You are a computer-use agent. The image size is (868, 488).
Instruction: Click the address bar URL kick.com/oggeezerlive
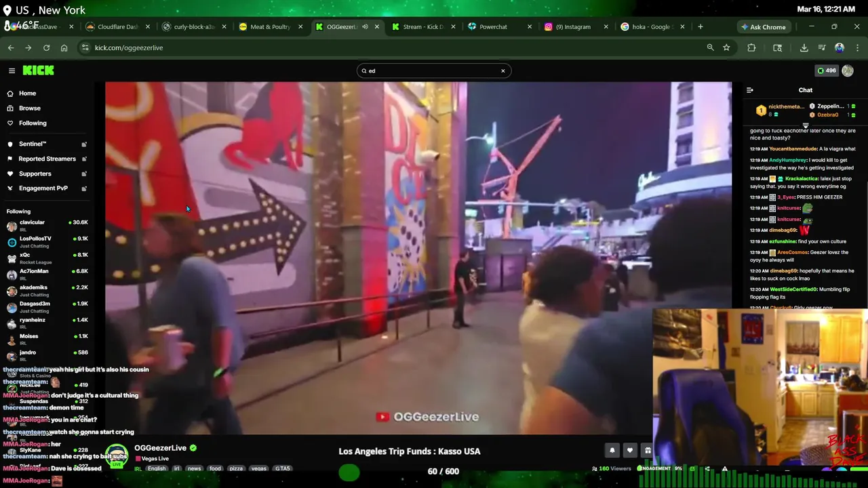pyautogui.click(x=129, y=47)
